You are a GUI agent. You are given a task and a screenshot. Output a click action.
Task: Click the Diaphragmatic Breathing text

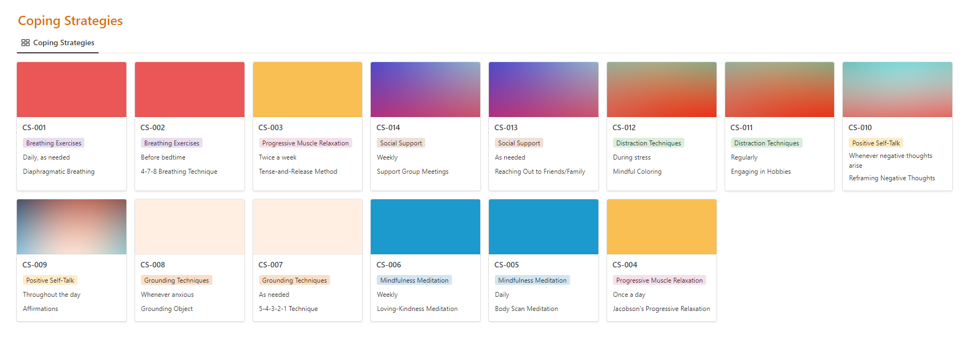[x=59, y=172]
